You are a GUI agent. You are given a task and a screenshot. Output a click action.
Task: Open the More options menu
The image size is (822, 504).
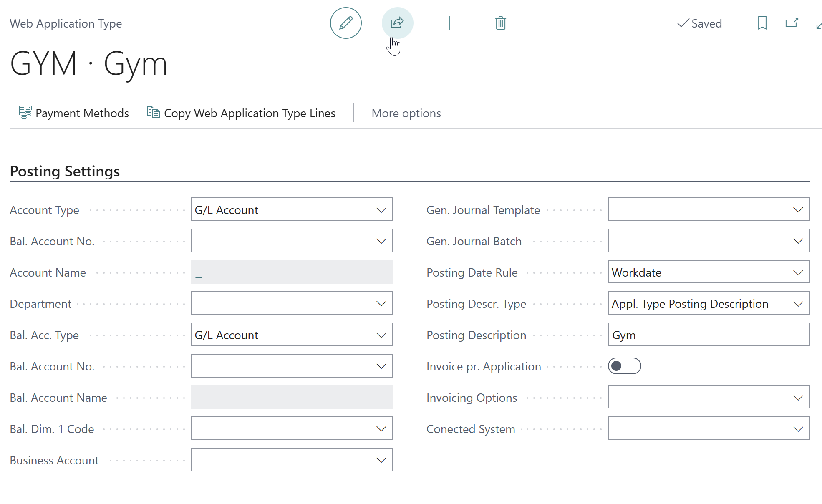(x=406, y=113)
